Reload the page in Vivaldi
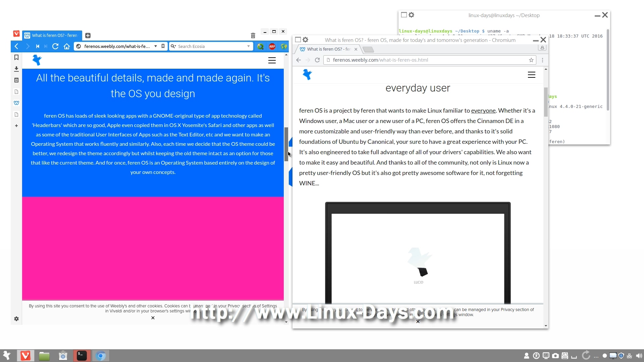The height and width of the screenshot is (362, 644). (x=56, y=46)
